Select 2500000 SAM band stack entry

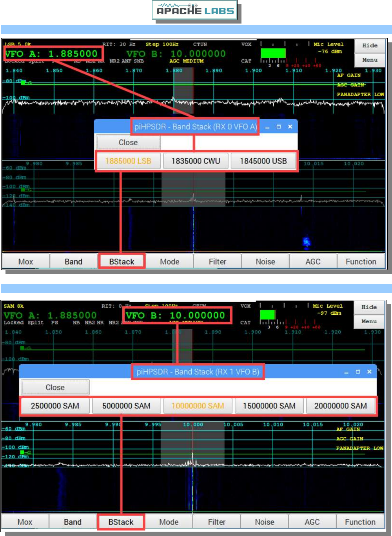(x=55, y=406)
